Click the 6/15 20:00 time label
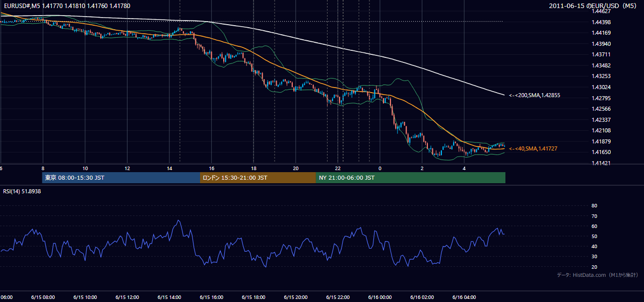The width and height of the screenshot is (644, 302). coord(296,297)
